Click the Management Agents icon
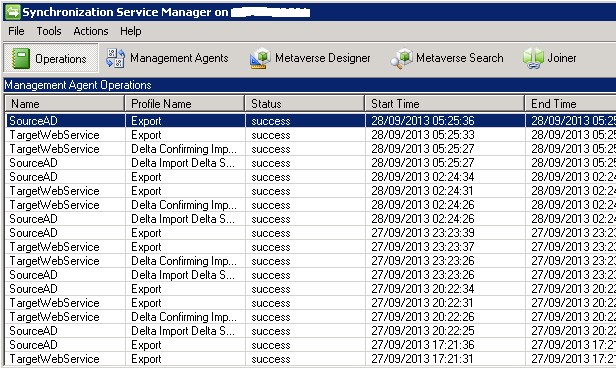The width and height of the screenshot is (616, 368). [115, 58]
